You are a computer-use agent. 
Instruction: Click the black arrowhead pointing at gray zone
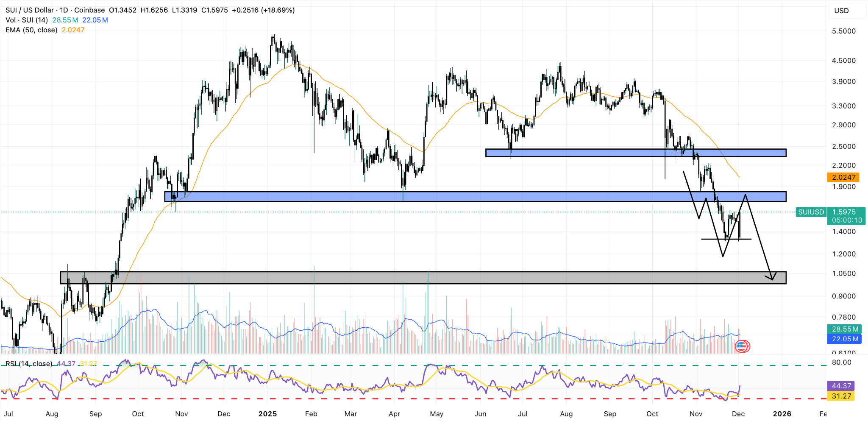coord(772,278)
